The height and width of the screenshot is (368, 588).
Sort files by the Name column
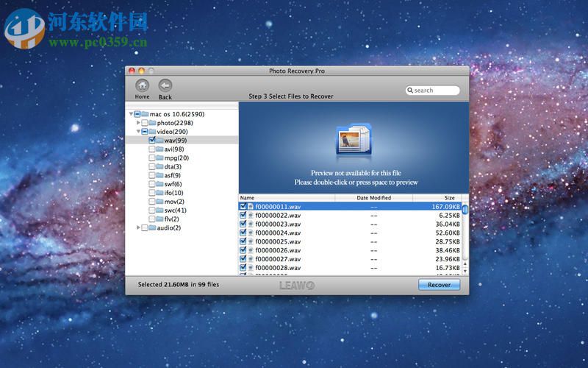coord(287,197)
